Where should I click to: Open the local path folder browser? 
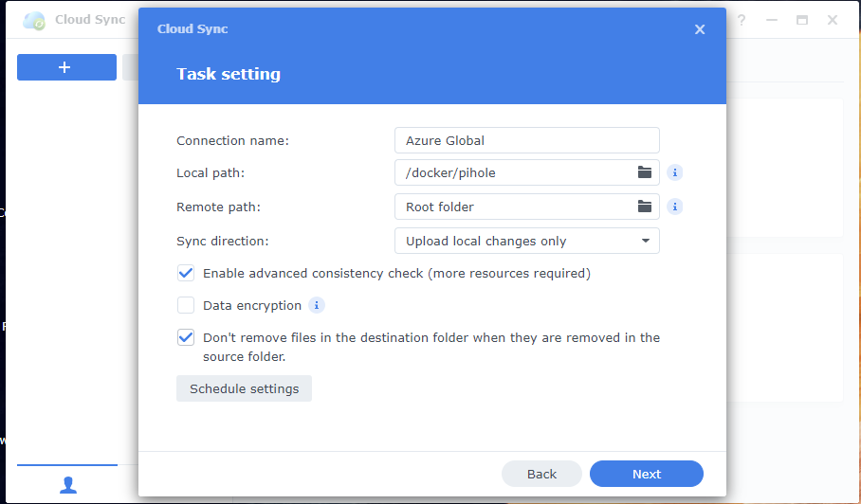(x=645, y=172)
